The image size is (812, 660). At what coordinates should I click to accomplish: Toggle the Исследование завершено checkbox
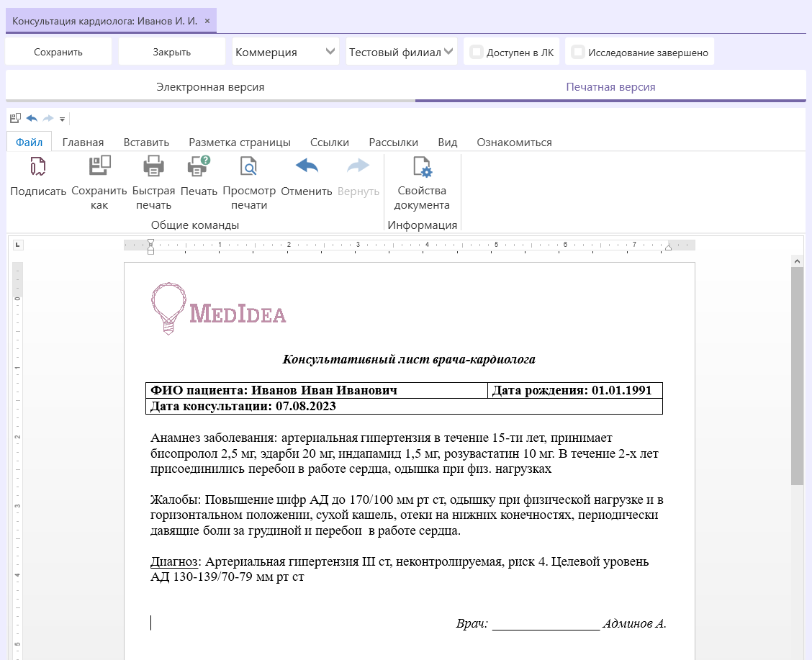(x=578, y=52)
